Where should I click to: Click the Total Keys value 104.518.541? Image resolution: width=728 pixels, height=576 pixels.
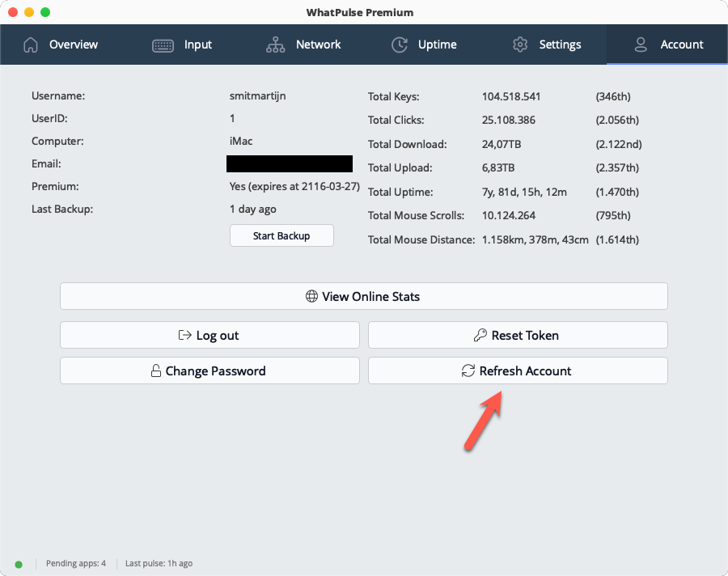pyautogui.click(x=511, y=96)
